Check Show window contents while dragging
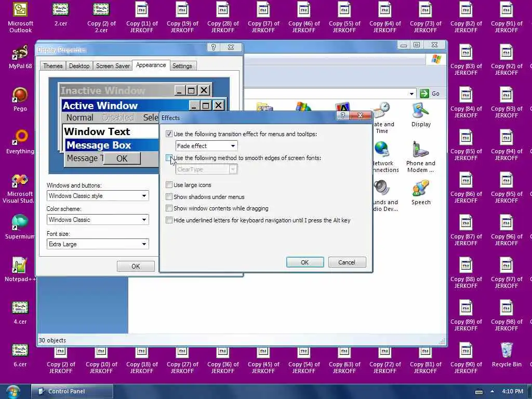Viewport: 532px width, 399px height. point(169,208)
